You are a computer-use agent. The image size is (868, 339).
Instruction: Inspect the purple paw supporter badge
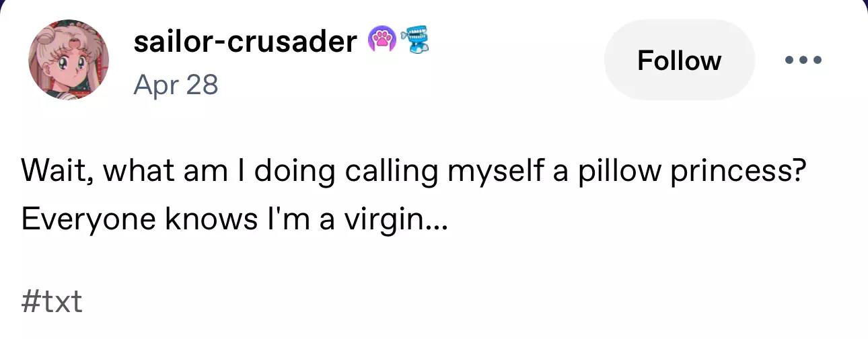381,42
